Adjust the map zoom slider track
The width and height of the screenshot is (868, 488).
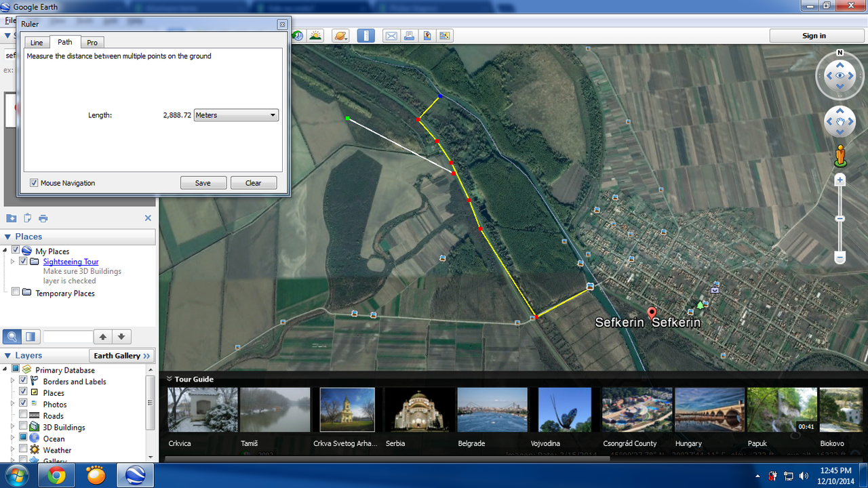840,219
